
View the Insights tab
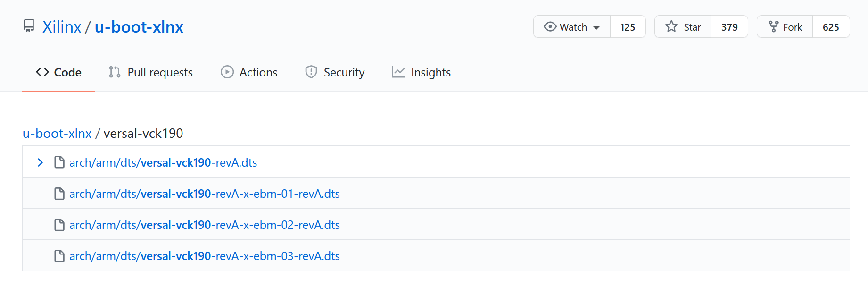(x=421, y=72)
